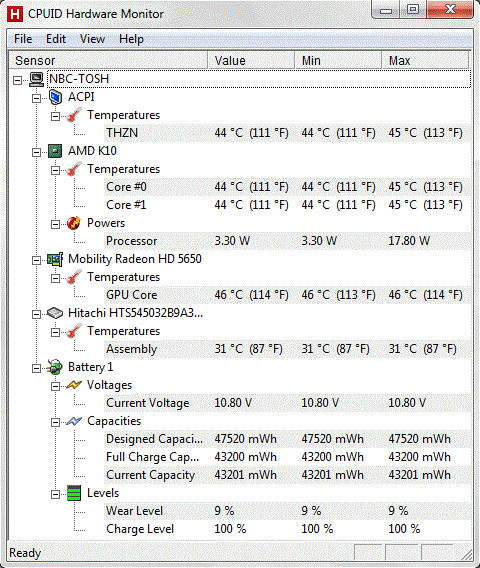The width and height of the screenshot is (480, 568).
Task: Collapse the Battery 1 tree node
Action: [x=36, y=368]
